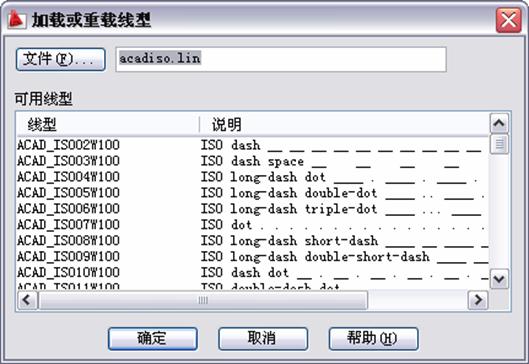Screen dimensions: 529x364
Task: Click description 'ISO long-dash double-dot'
Action: (289, 193)
